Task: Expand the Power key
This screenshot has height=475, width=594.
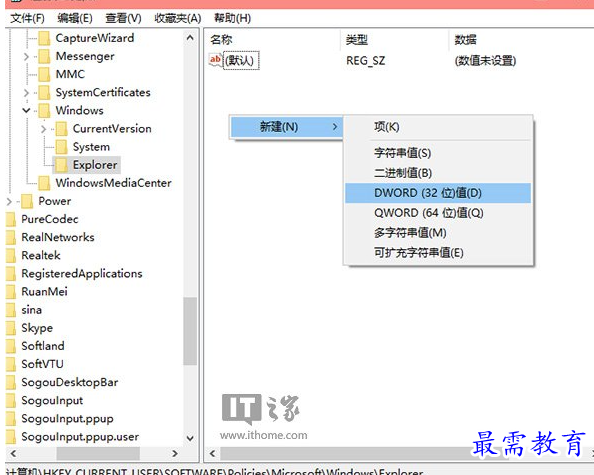Action: 9,202
